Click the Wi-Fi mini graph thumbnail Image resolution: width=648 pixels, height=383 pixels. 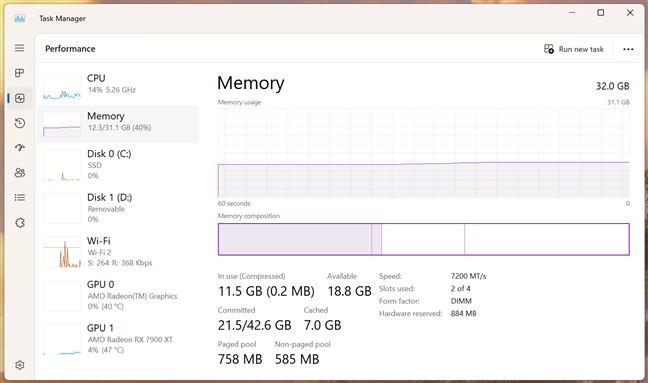pos(62,252)
